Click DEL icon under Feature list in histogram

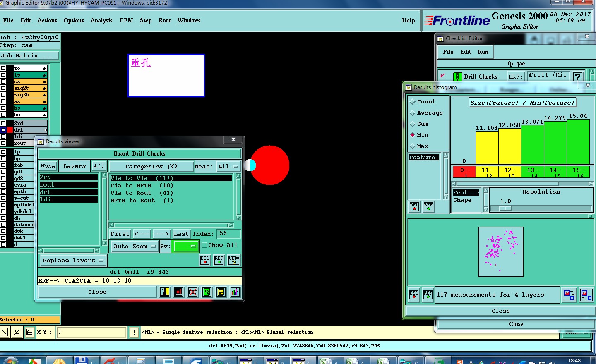[x=414, y=207]
